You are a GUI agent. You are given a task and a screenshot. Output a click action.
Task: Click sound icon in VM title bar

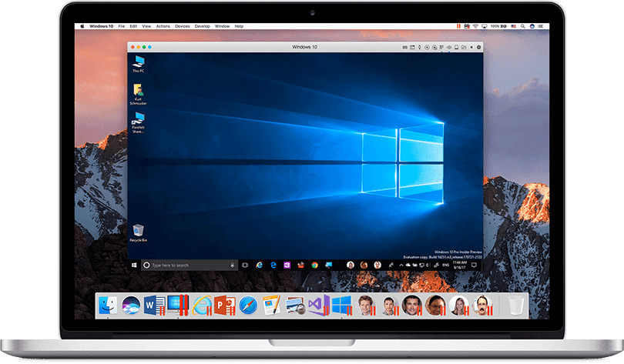(x=449, y=47)
